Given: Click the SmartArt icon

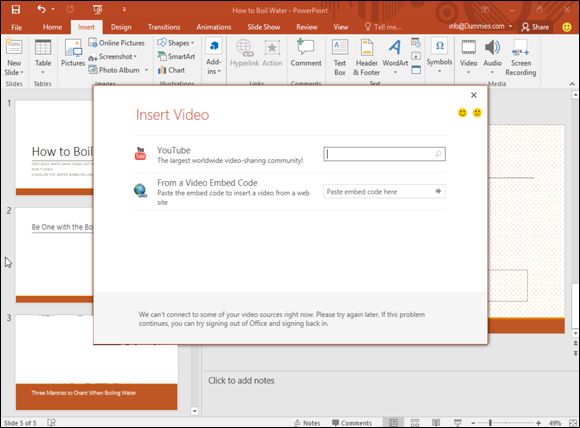Looking at the screenshot, I should point(176,57).
